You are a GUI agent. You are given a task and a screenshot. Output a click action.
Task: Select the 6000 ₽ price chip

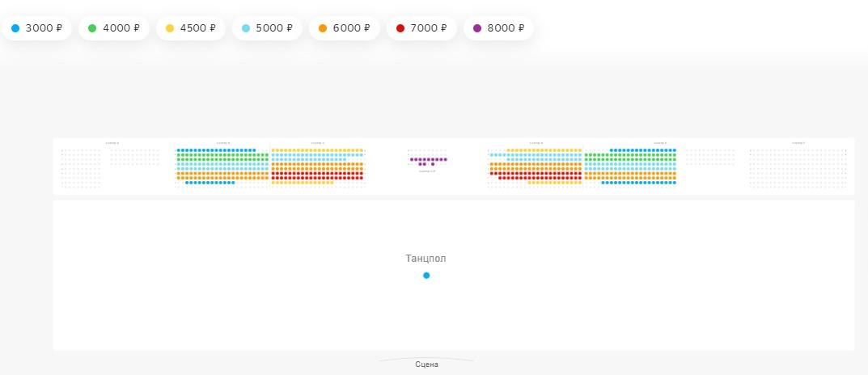pyautogui.click(x=344, y=28)
